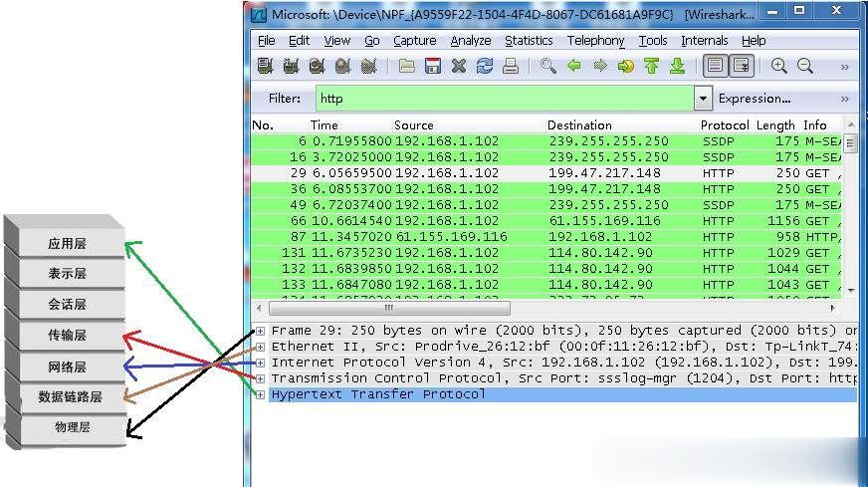Select packet 49 SSDP row

[546, 205]
